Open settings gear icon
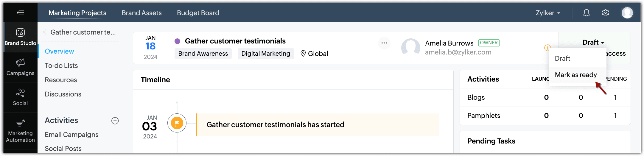644x156 pixels. pyautogui.click(x=605, y=13)
